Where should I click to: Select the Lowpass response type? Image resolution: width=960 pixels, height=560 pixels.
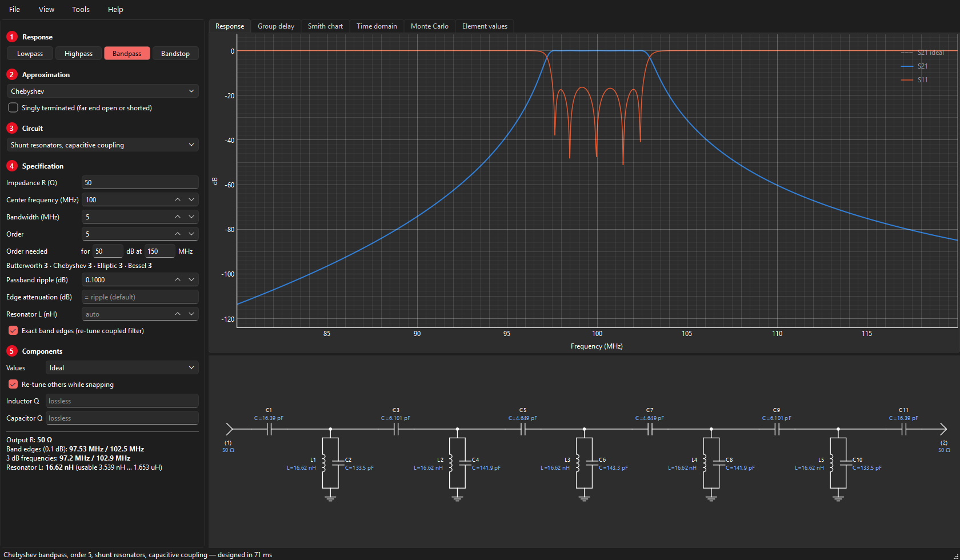click(30, 53)
